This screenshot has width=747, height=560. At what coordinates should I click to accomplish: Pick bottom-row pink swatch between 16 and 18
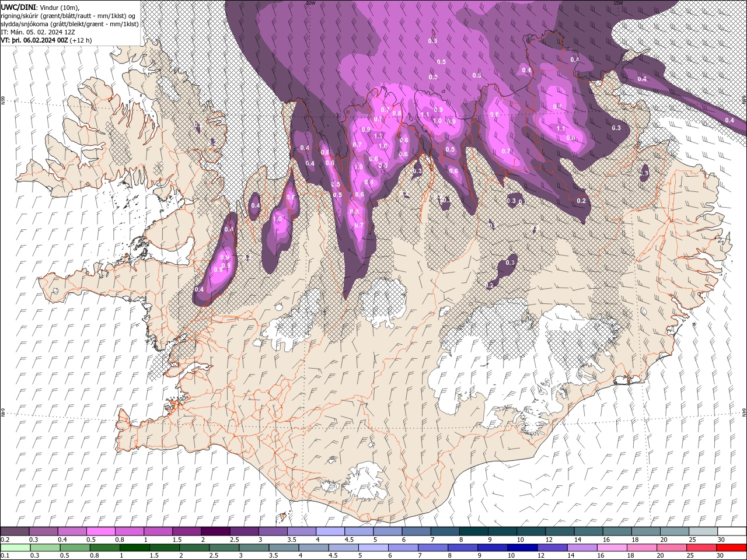point(612,548)
